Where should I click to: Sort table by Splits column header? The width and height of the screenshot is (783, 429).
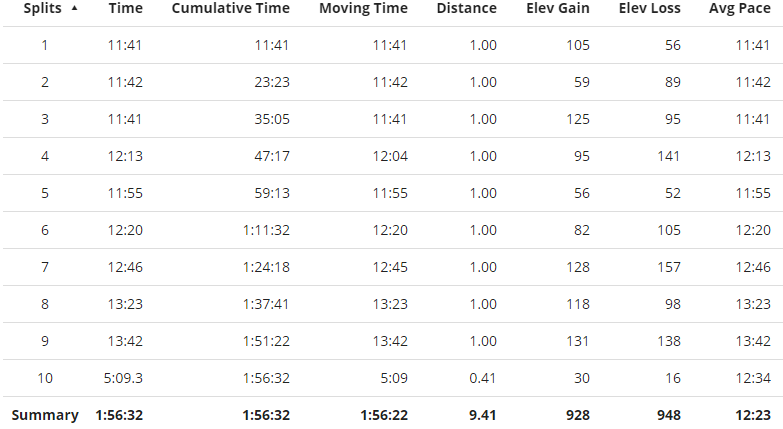coord(42,8)
